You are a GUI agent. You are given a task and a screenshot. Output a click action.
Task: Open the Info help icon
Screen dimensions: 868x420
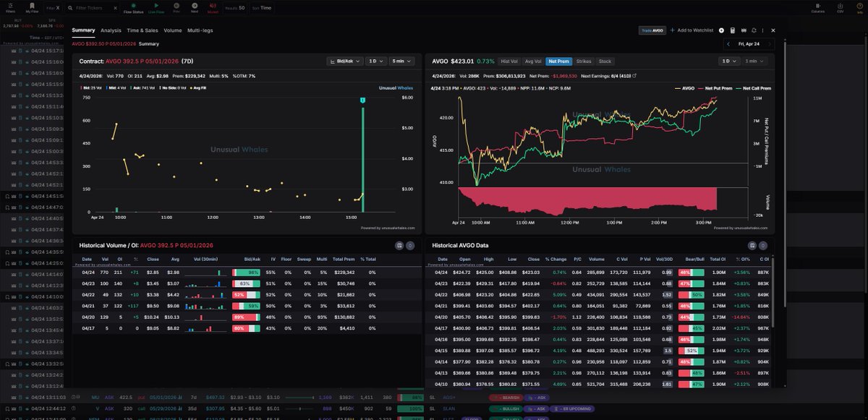(x=860, y=8)
